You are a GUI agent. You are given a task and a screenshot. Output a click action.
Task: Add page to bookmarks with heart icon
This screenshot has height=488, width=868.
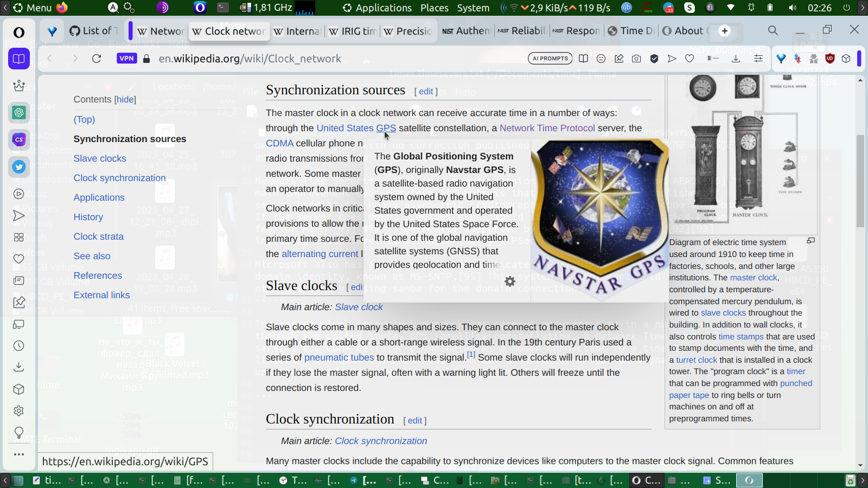(x=690, y=59)
